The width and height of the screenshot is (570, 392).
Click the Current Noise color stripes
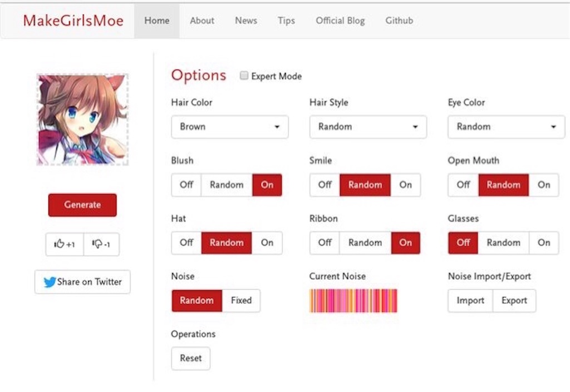(353, 300)
